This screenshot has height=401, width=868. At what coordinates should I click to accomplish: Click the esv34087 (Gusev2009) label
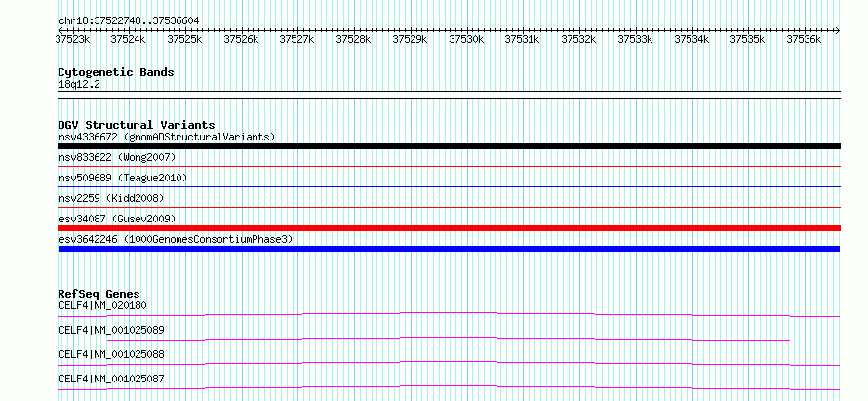[117, 219]
